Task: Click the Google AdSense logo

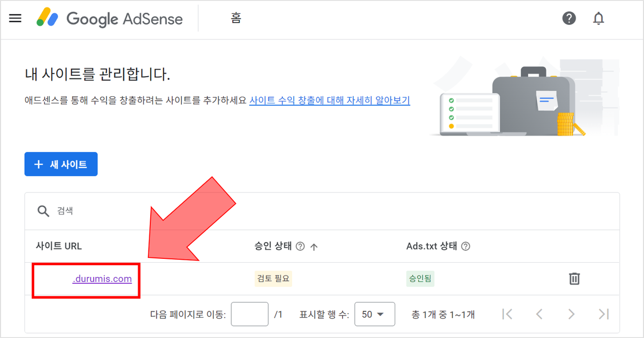Action: 110,19
